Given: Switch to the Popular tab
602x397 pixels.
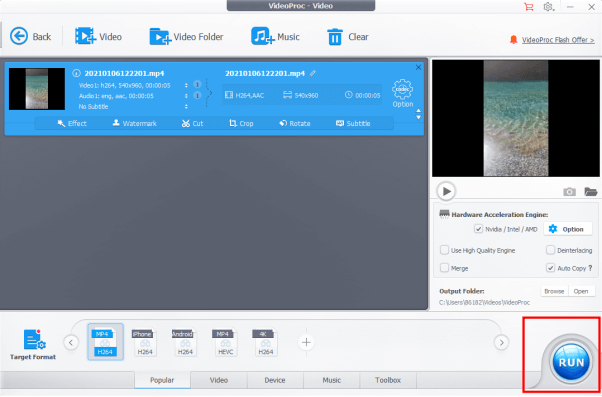Looking at the screenshot, I should (x=162, y=380).
